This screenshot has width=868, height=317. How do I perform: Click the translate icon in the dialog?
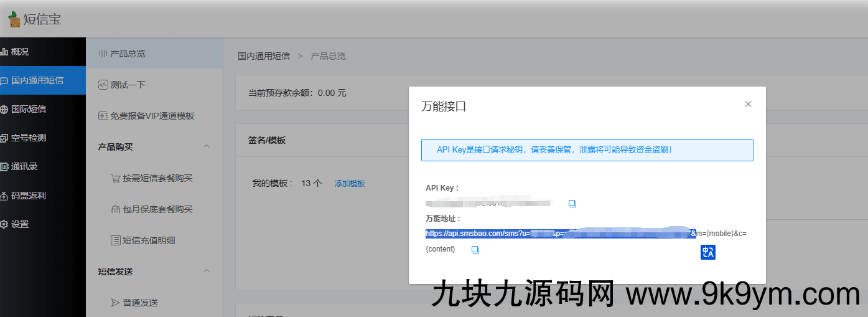coord(708,252)
